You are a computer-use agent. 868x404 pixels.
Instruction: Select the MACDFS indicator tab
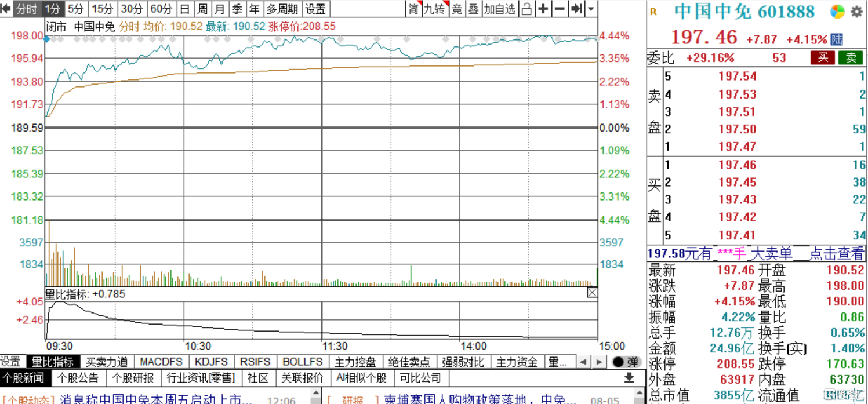coord(161,362)
